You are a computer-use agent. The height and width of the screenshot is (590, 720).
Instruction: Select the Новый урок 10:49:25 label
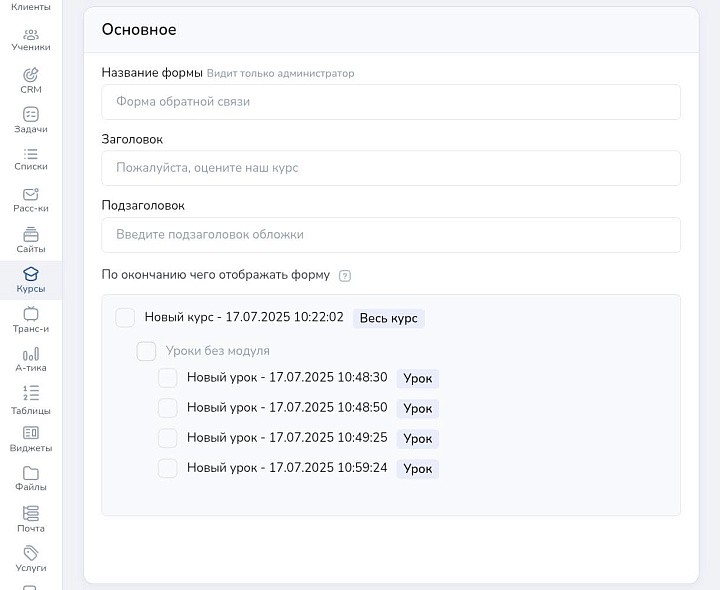pos(286,438)
